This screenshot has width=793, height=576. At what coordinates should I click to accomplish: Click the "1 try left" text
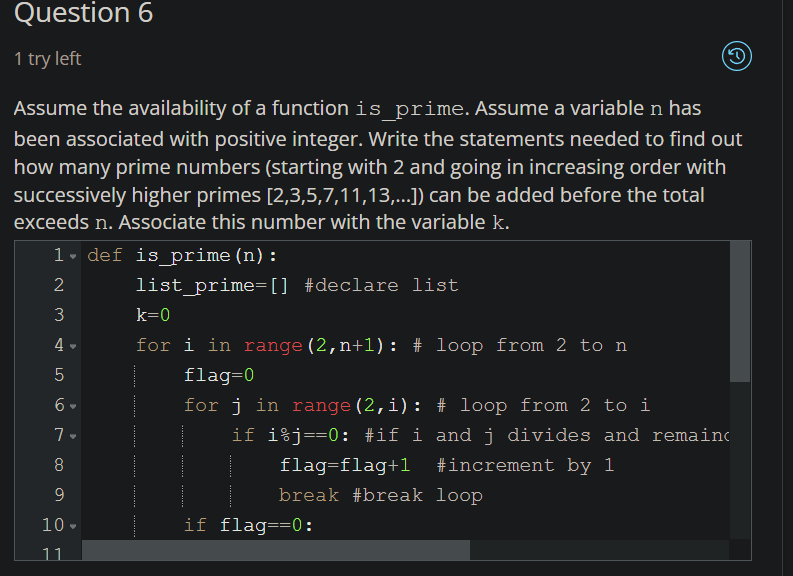48,59
